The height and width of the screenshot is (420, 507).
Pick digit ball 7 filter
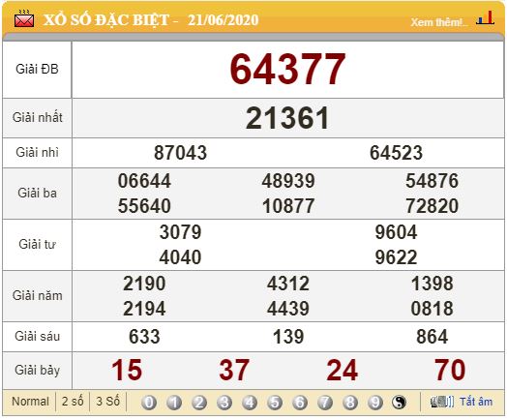point(325,403)
